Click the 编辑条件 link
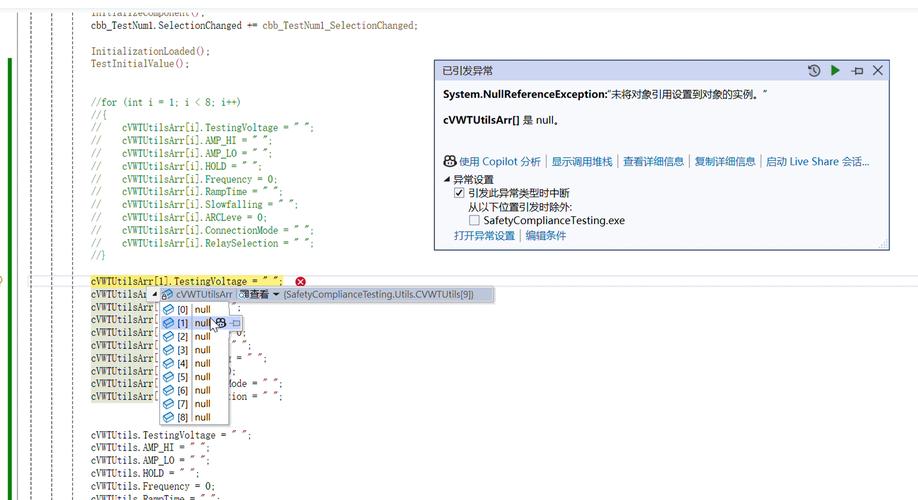 point(546,236)
